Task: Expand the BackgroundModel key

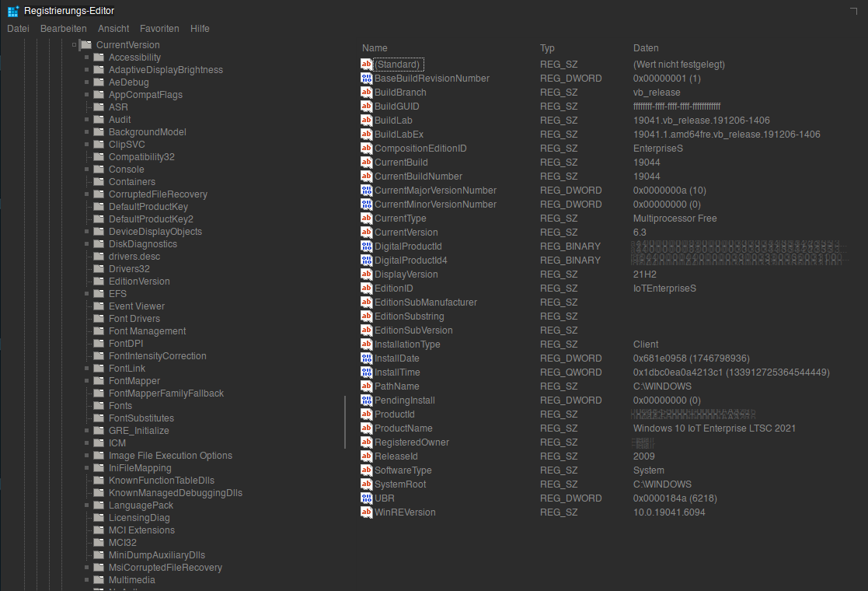Action: (x=86, y=132)
